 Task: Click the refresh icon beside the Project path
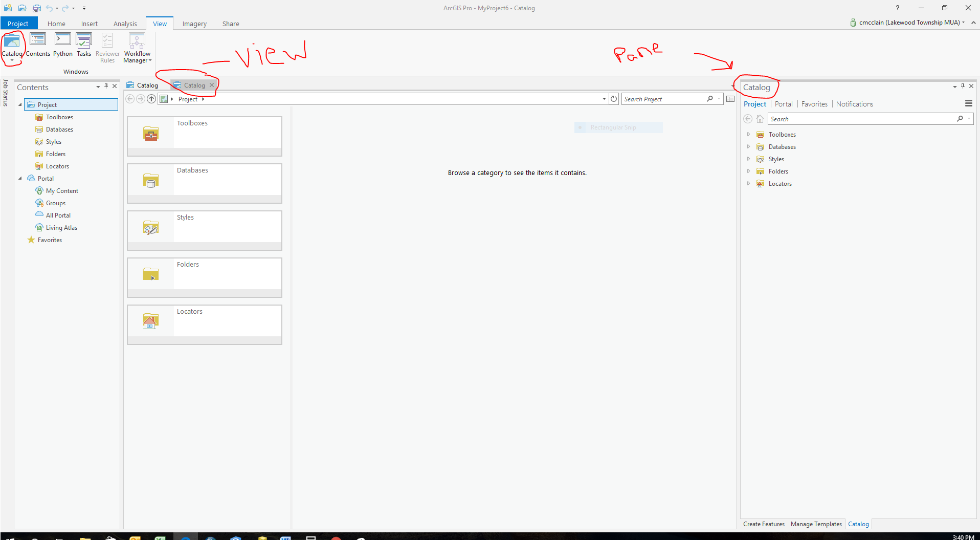pos(614,98)
